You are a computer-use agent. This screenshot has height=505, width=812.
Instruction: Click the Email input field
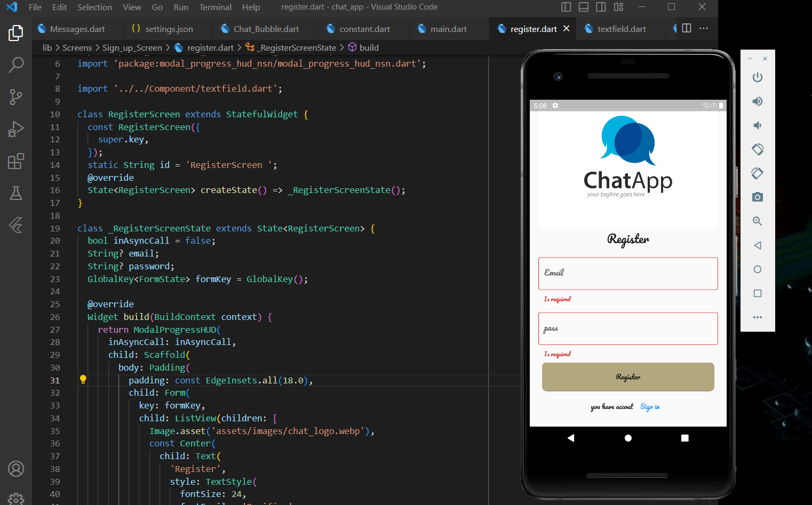627,274
